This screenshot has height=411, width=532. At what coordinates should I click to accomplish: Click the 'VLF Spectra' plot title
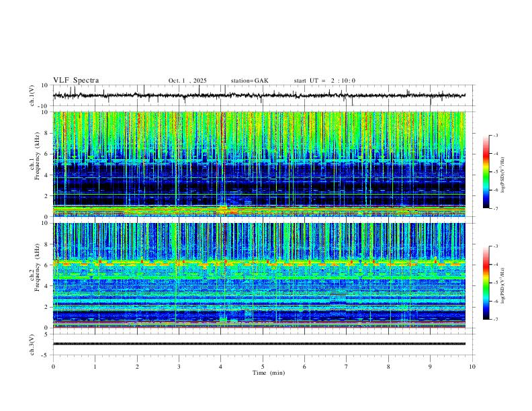point(76,81)
